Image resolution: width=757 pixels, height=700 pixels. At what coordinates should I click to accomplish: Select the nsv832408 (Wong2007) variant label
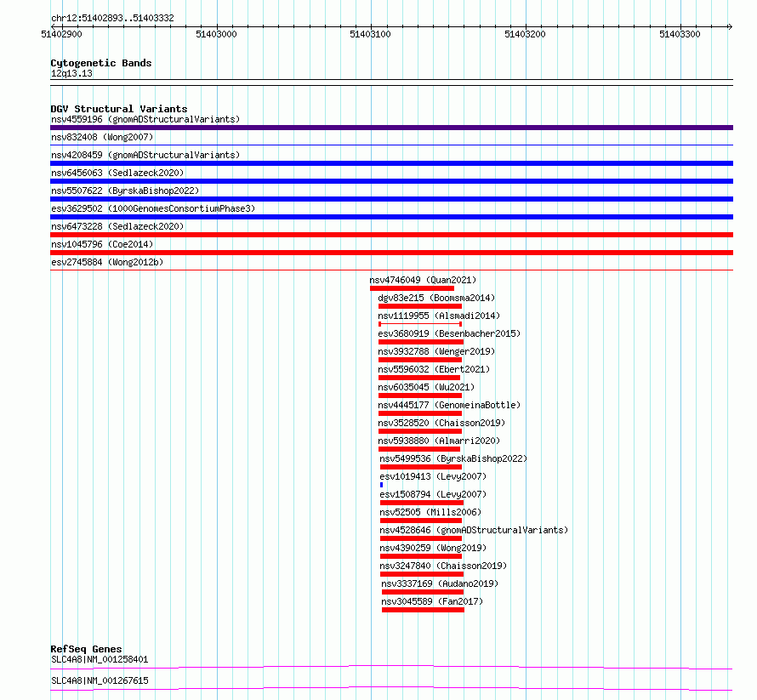[102, 137]
